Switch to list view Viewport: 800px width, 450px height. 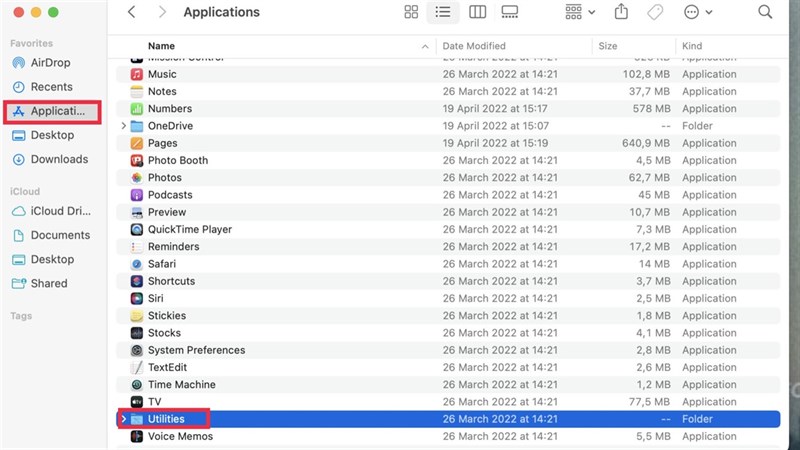point(443,12)
